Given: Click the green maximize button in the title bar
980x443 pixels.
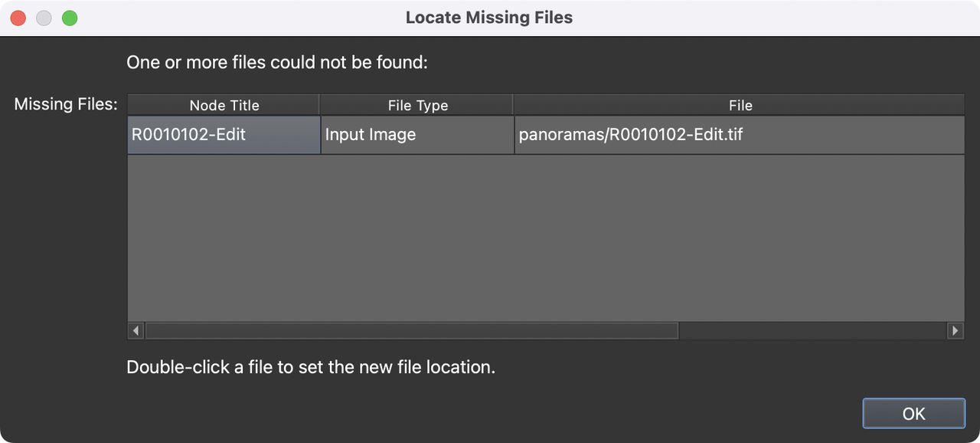Looking at the screenshot, I should coord(70,17).
